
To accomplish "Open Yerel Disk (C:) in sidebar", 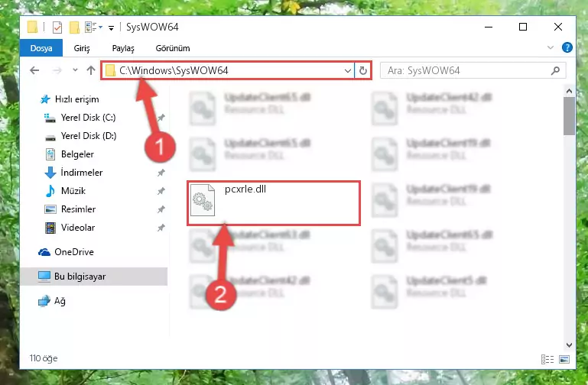I will tap(88, 118).
